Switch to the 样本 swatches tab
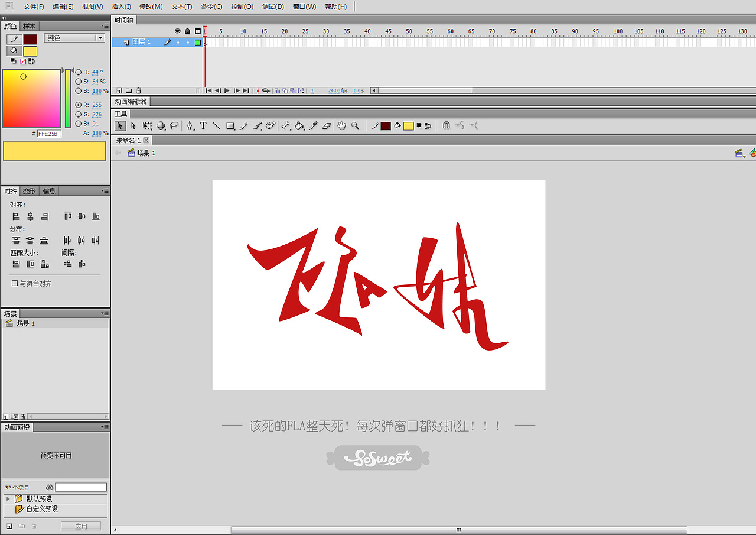This screenshot has height=535, width=756. click(29, 25)
